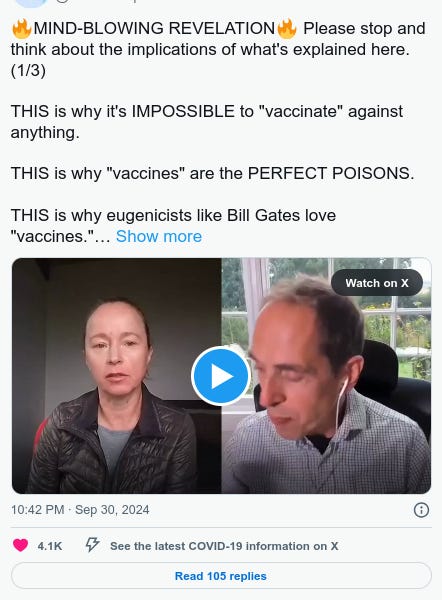The image size is (442, 600).
Task: Click the 4.1K like count
Action: click(50, 546)
